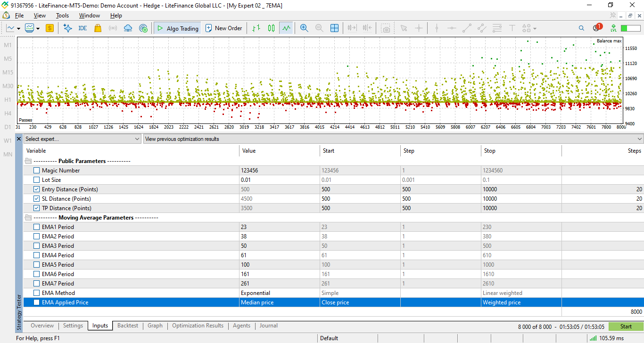Switch to the Optimization Results tab
The image size is (644, 343).
(198, 326)
